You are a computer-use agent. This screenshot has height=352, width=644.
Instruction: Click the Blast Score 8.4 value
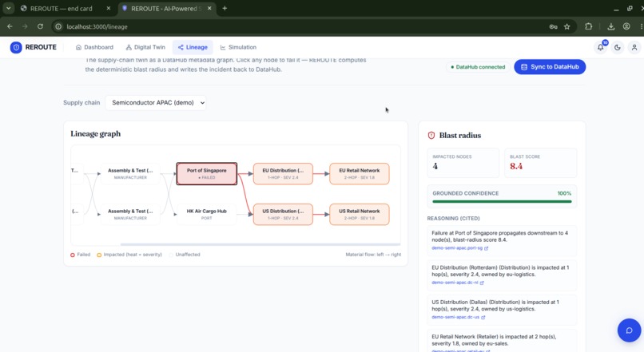pos(516,166)
